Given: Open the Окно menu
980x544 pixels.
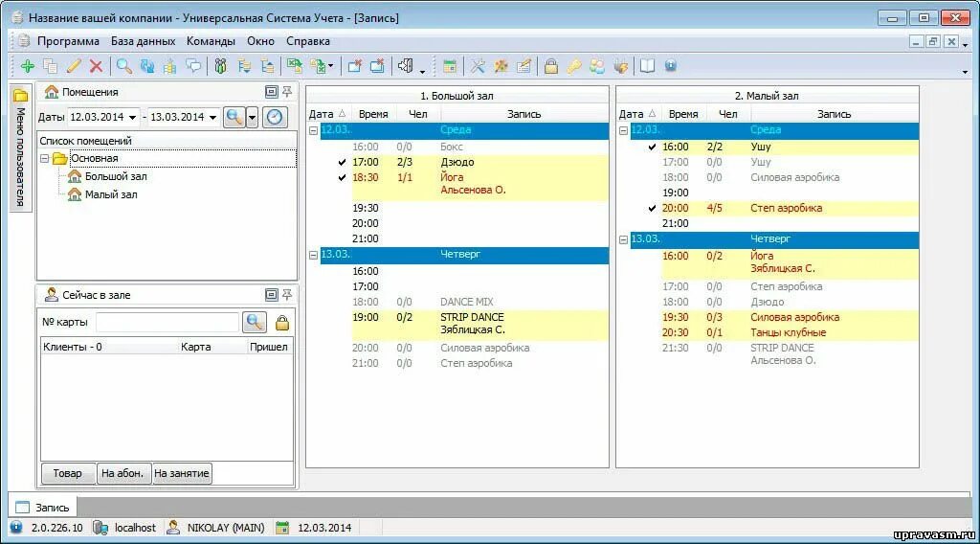Looking at the screenshot, I should [x=260, y=41].
